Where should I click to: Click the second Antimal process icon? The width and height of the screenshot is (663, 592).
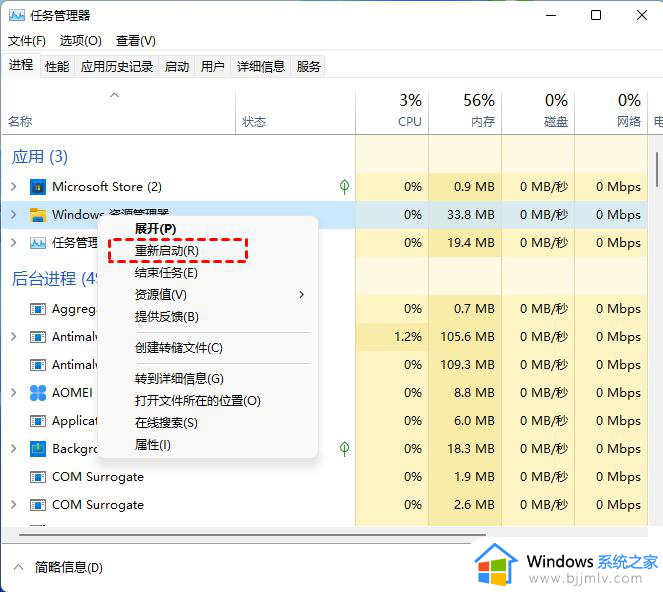tap(38, 365)
